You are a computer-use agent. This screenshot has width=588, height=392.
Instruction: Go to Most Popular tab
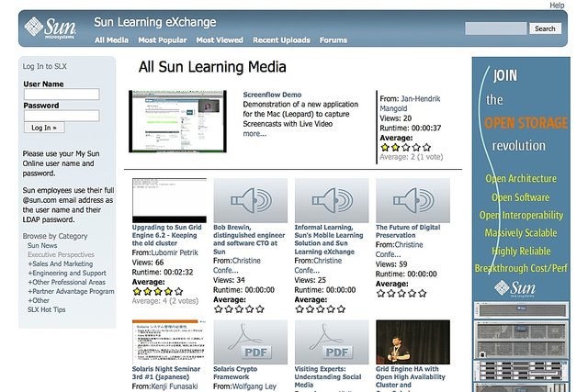163,40
